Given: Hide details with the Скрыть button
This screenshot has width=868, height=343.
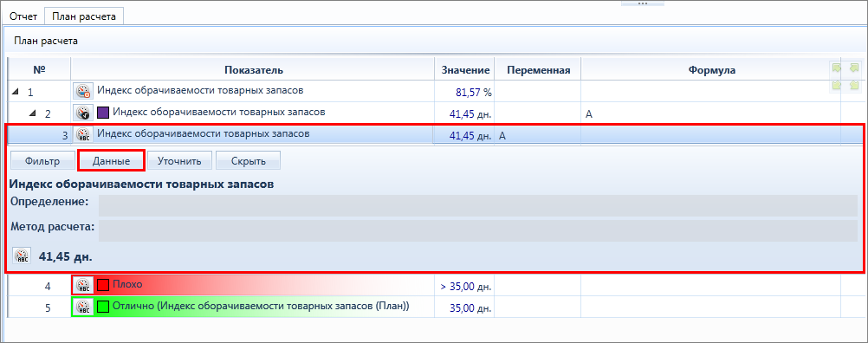Looking at the screenshot, I should 248,161.
